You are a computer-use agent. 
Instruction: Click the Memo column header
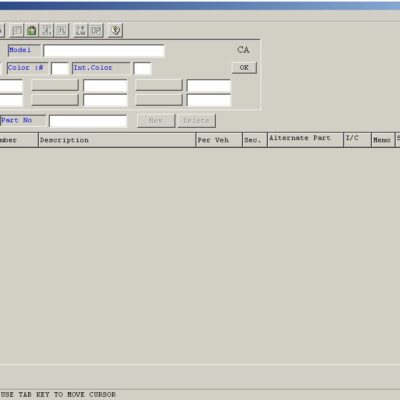pyautogui.click(x=383, y=140)
